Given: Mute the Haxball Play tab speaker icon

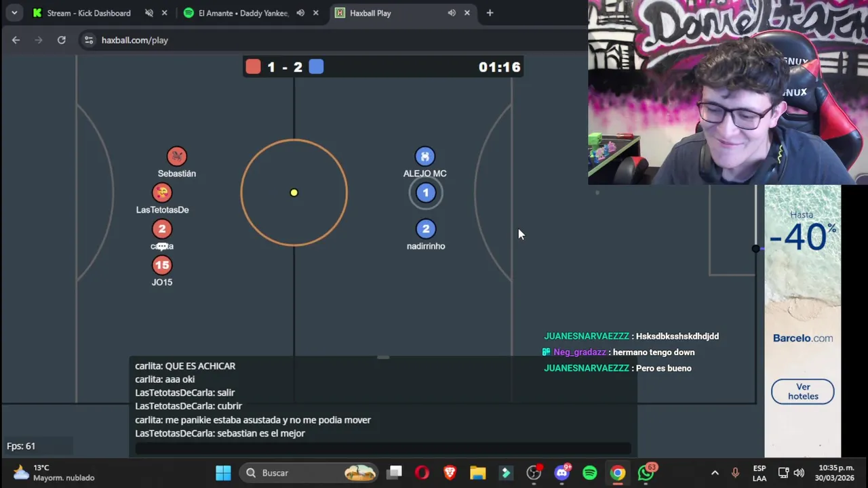Looking at the screenshot, I should (x=452, y=13).
